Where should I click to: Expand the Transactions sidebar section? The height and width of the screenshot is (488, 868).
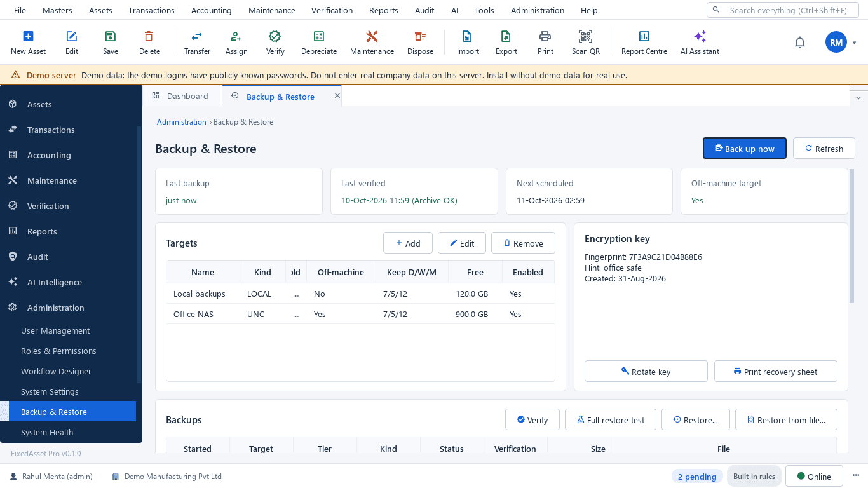[68, 130]
